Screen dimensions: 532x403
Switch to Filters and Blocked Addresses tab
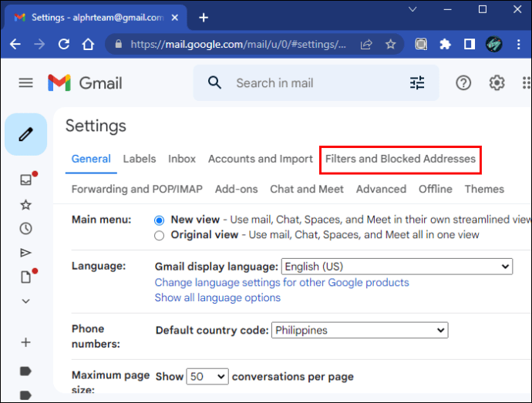[400, 159]
